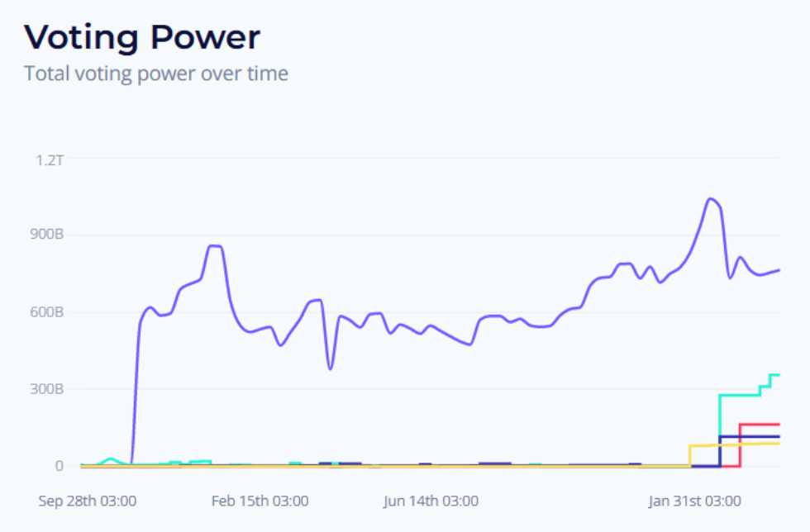Click the teal stepped line's top plateau
Image resolution: width=810 pixels, height=532 pixels.
[x=775, y=374]
